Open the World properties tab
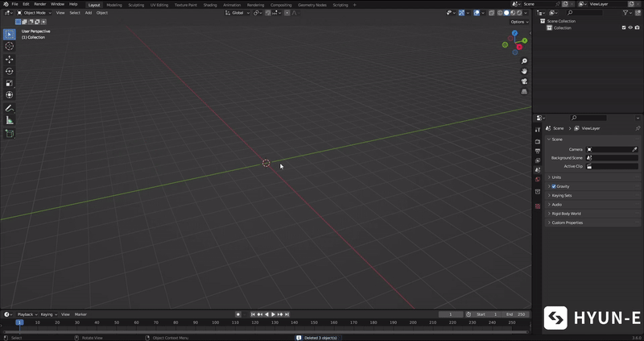 click(538, 179)
